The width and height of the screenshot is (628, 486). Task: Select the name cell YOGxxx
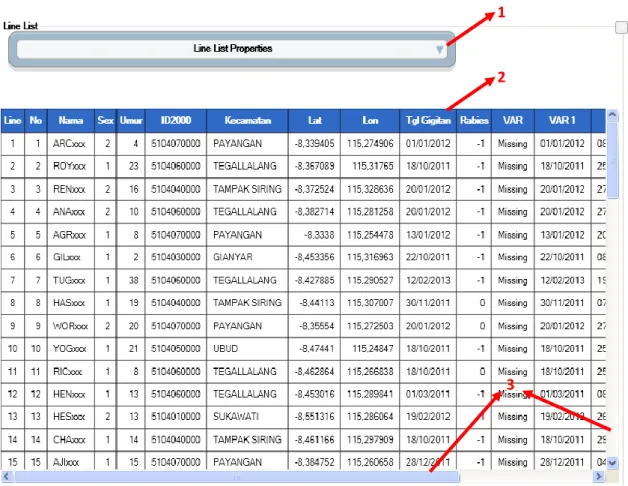[71, 349]
